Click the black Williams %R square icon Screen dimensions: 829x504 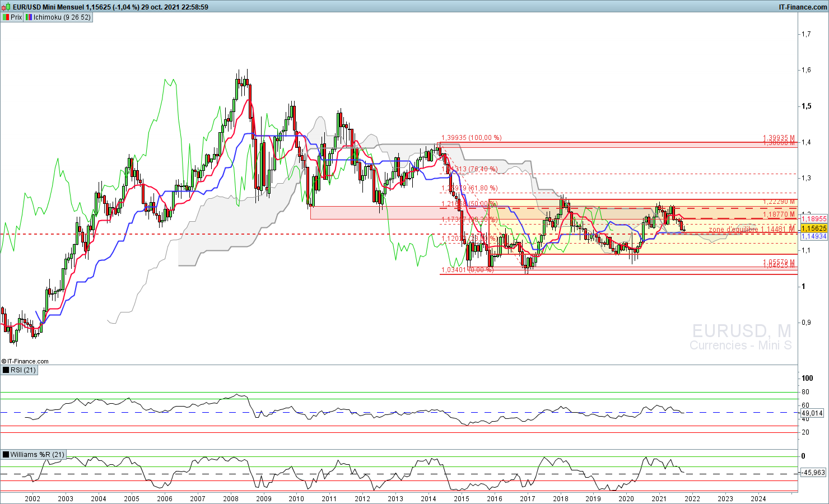6,455
